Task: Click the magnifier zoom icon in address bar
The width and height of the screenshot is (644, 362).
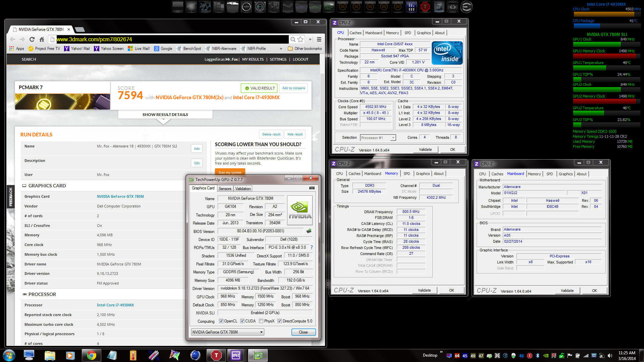Action: pos(293,39)
